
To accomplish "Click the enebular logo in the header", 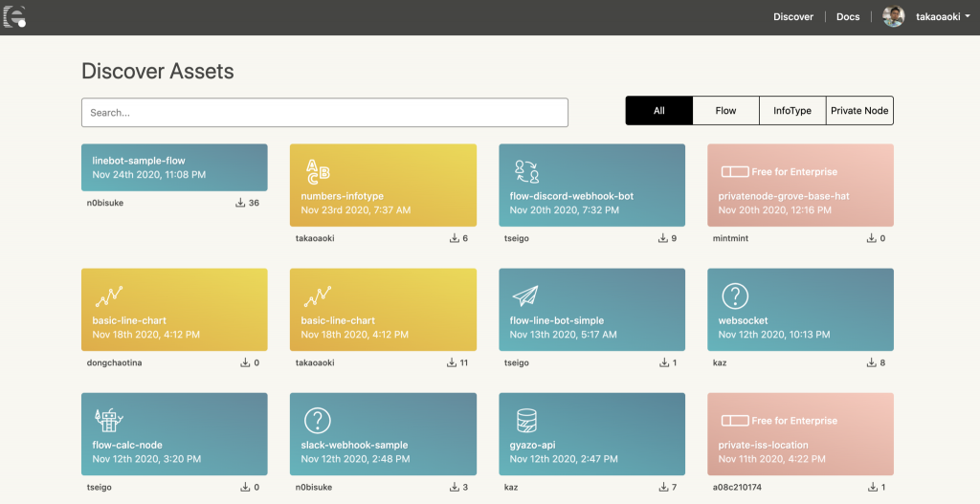I will click(14, 16).
